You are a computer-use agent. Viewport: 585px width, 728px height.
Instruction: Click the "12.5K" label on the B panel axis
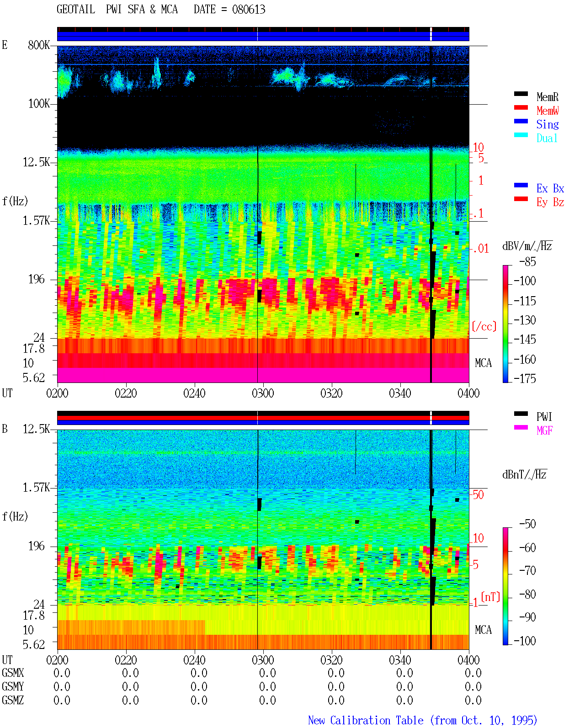point(37,429)
